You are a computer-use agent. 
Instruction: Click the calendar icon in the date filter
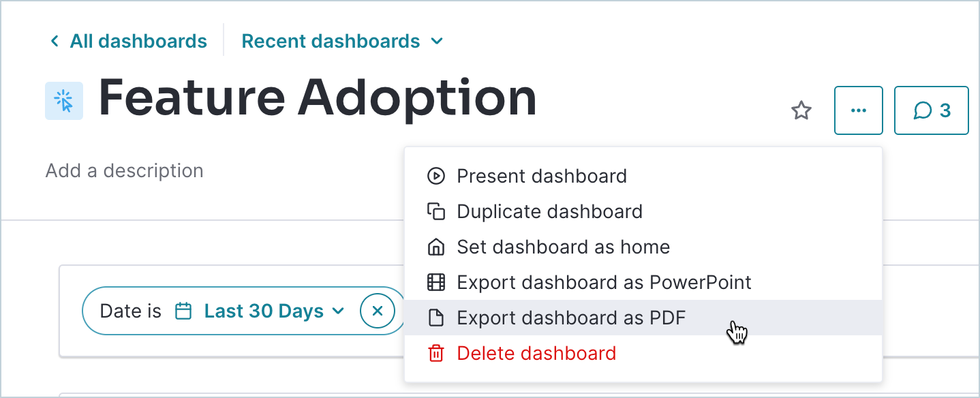coord(183,311)
